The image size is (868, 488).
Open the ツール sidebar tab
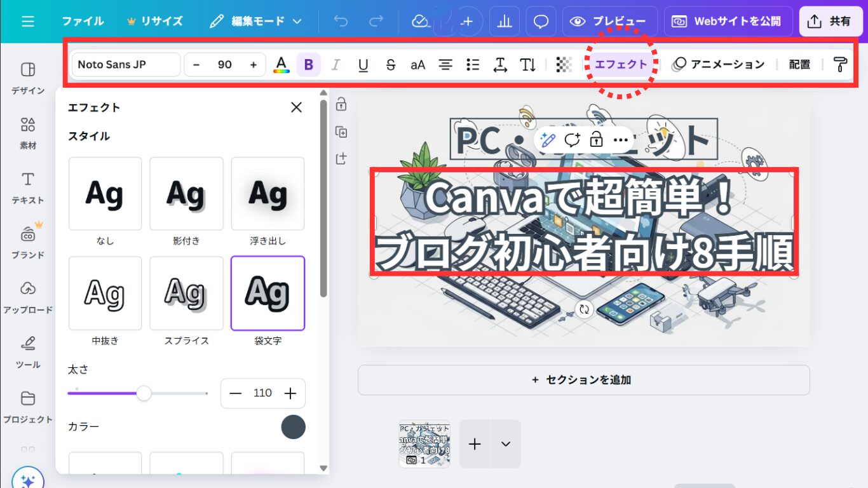point(28,351)
